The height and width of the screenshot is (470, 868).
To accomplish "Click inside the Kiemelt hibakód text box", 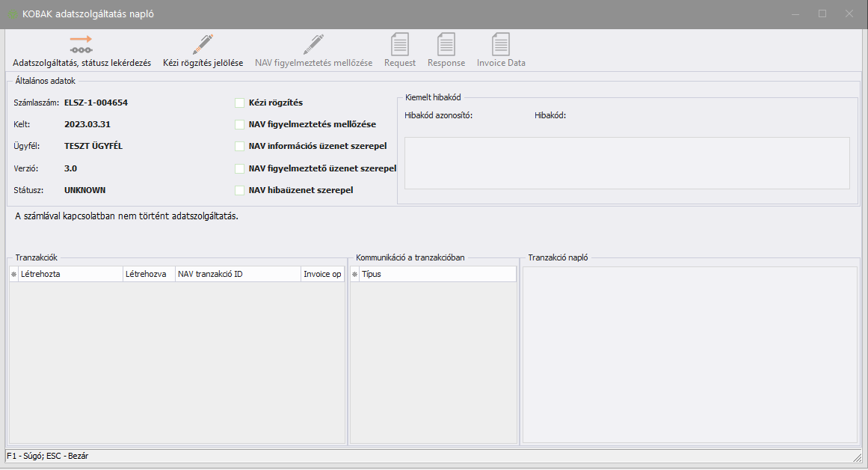I will 627,163.
